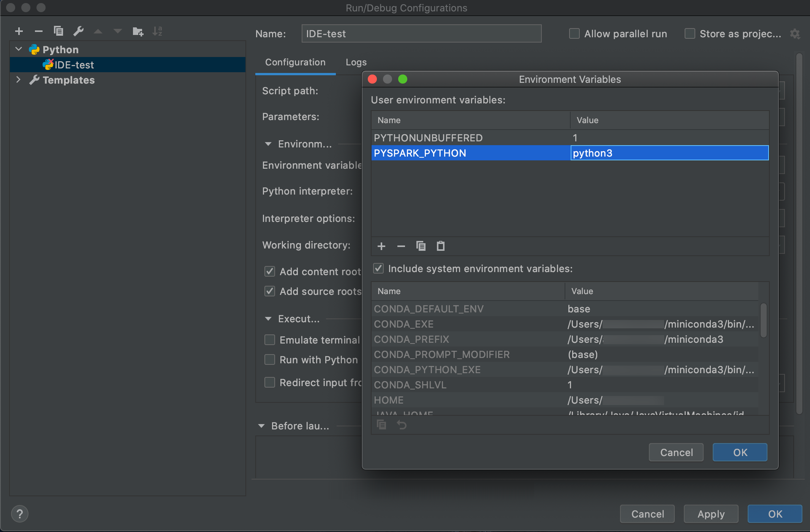Image resolution: width=810 pixels, height=532 pixels.
Task: Toggle Include system environment variables checkbox
Action: (x=378, y=268)
